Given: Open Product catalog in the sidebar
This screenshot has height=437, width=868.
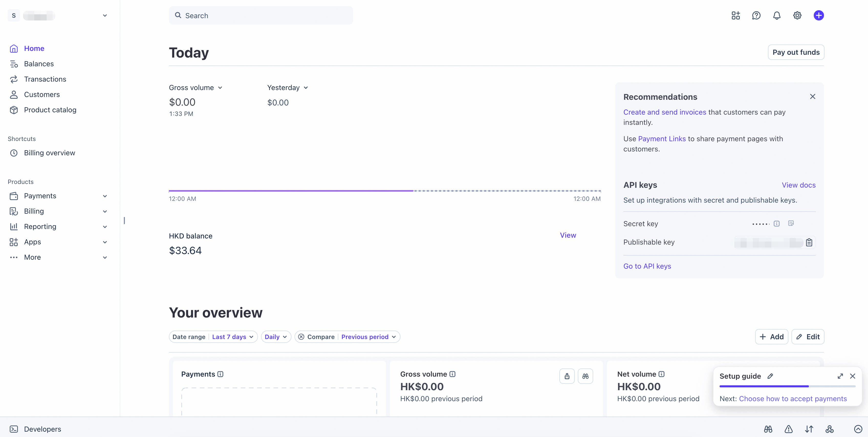Looking at the screenshot, I should [x=50, y=110].
